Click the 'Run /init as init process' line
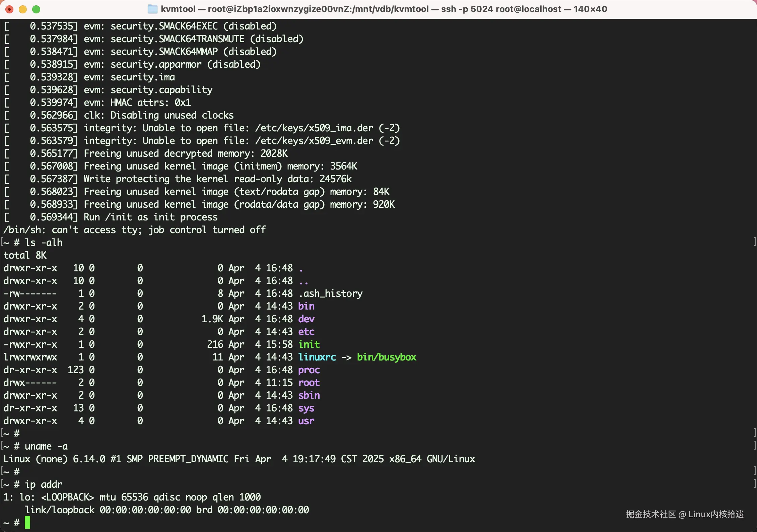 click(x=150, y=217)
